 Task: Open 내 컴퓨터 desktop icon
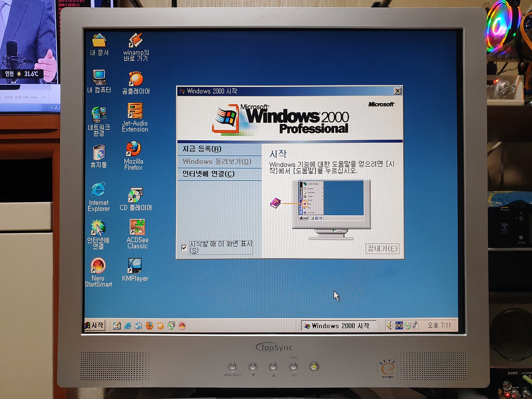pyautogui.click(x=99, y=81)
